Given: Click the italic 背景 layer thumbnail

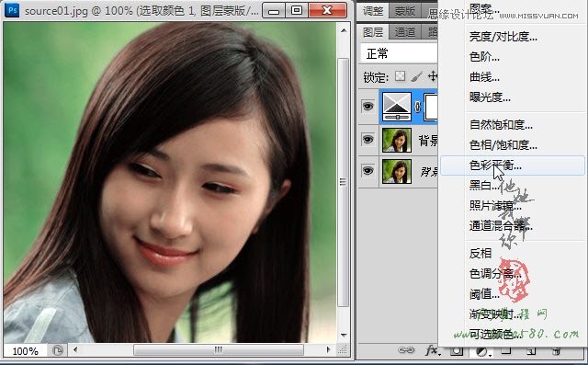Looking at the screenshot, I should pyautogui.click(x=397, y=171).
